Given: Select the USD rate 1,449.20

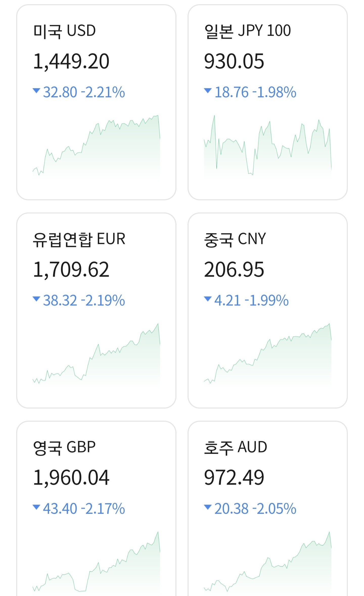Looking at the screenshot, I should tap(71, 61).
